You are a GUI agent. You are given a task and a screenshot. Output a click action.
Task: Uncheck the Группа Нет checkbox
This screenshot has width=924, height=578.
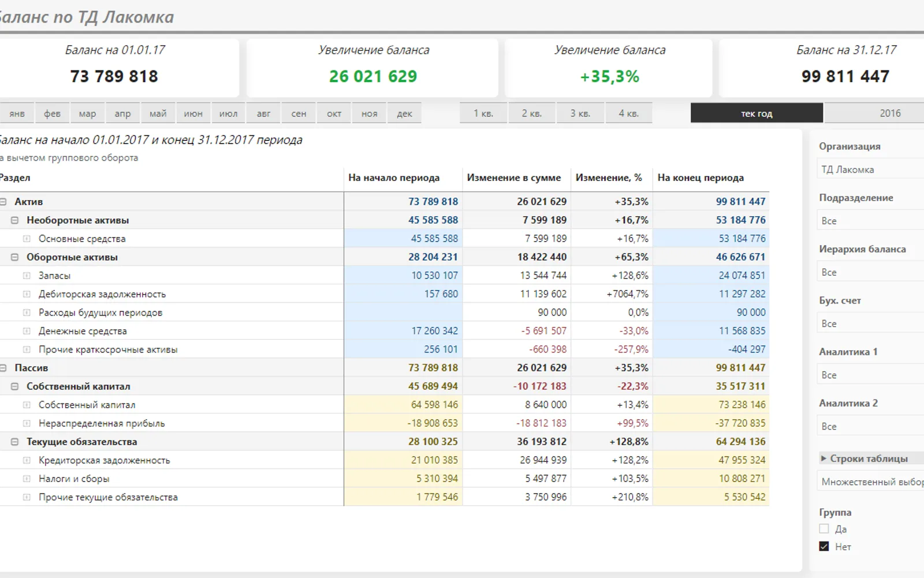824,546
